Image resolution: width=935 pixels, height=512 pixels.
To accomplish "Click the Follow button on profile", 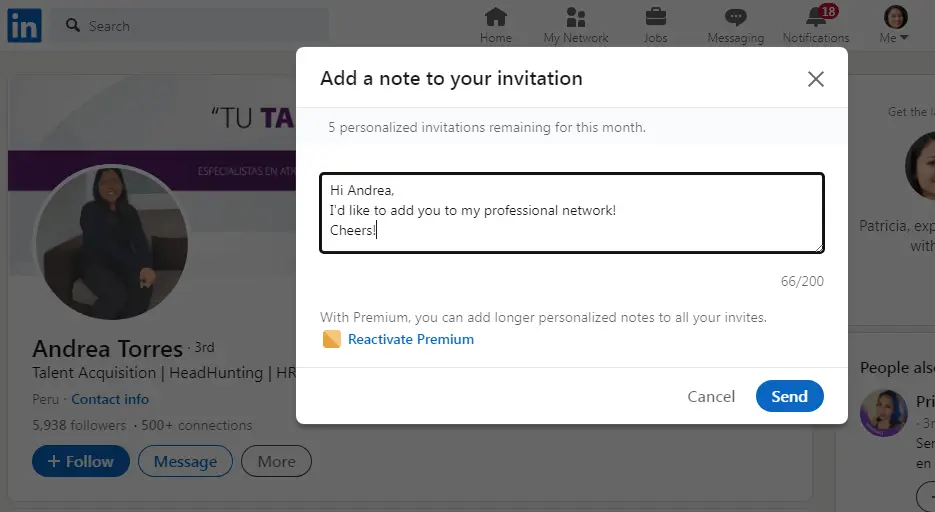I will pyautogui.click(x=81, y=461).
